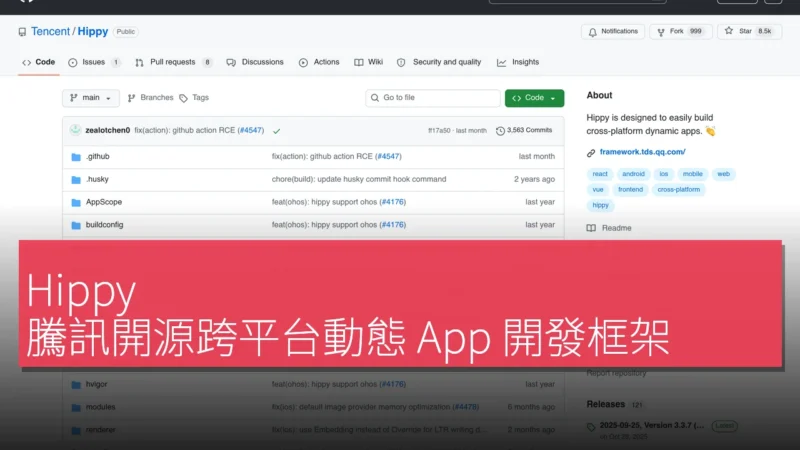800x450 pixels.
Task: Click the Actions play icon
Action: (303, 63)
